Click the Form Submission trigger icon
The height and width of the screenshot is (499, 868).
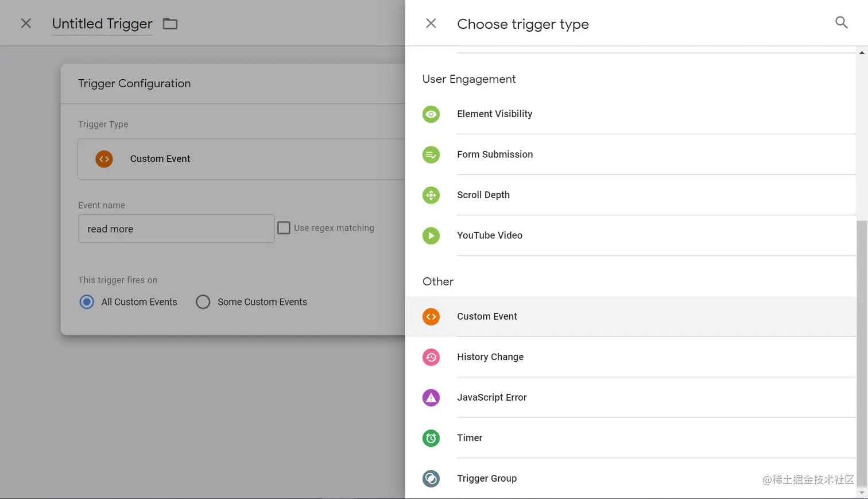(x=431, y=154)
